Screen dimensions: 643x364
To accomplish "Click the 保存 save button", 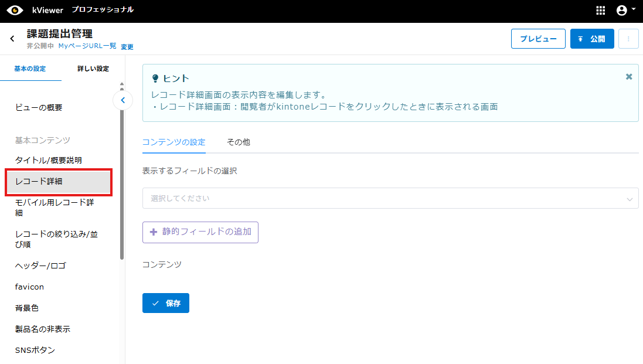I will [166, 303].
